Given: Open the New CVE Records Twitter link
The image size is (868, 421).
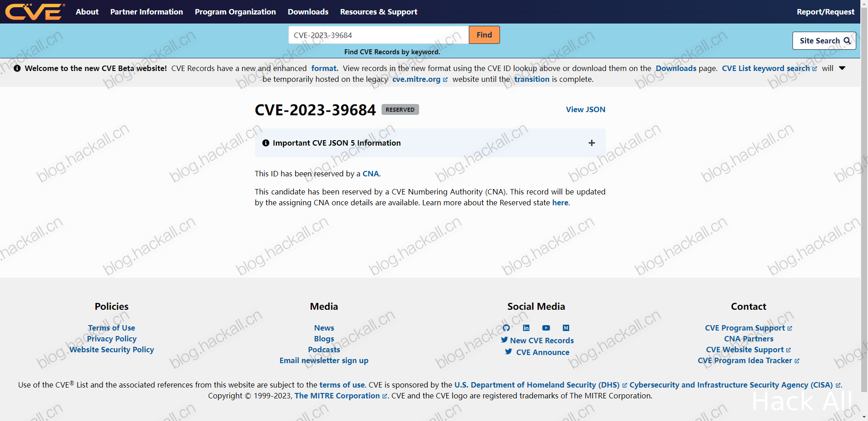Looking at the screenshot, I should point(537,341).
